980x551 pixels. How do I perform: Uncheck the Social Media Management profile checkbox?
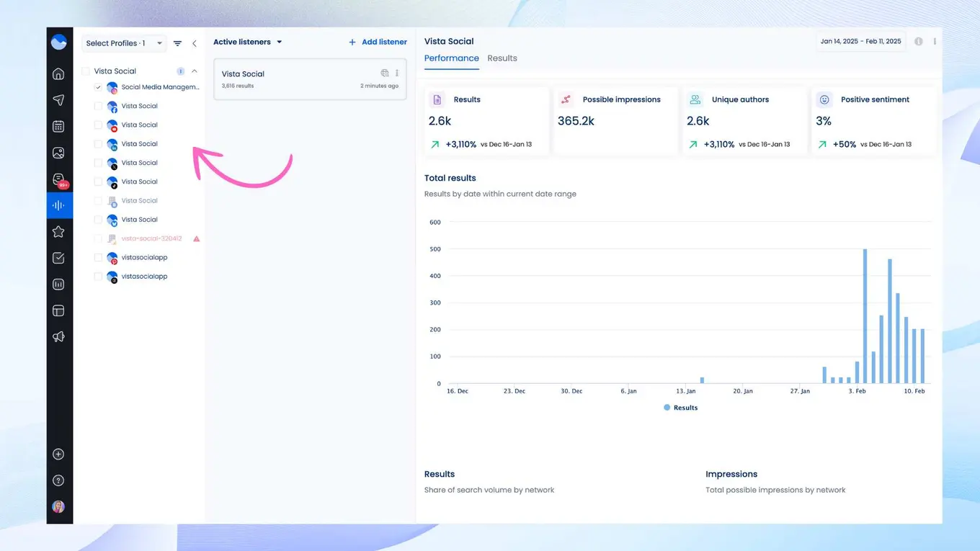(99, 87)
